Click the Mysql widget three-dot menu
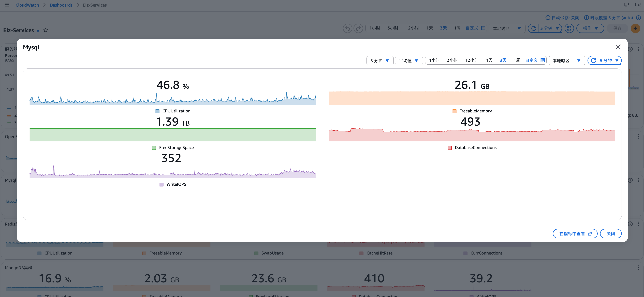The image size is (644, 297). click(x=638, y=180)
